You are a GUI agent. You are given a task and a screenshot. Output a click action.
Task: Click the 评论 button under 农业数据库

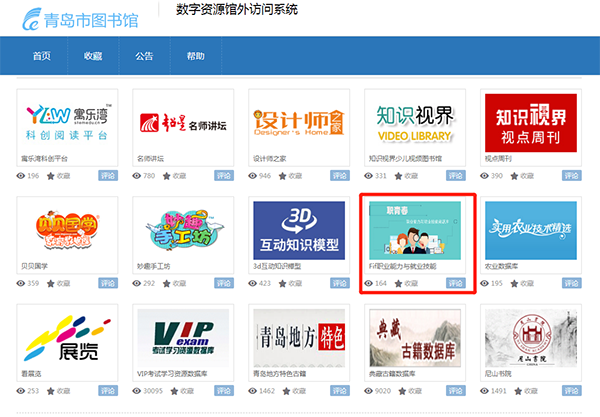click(x=572, y=283)
